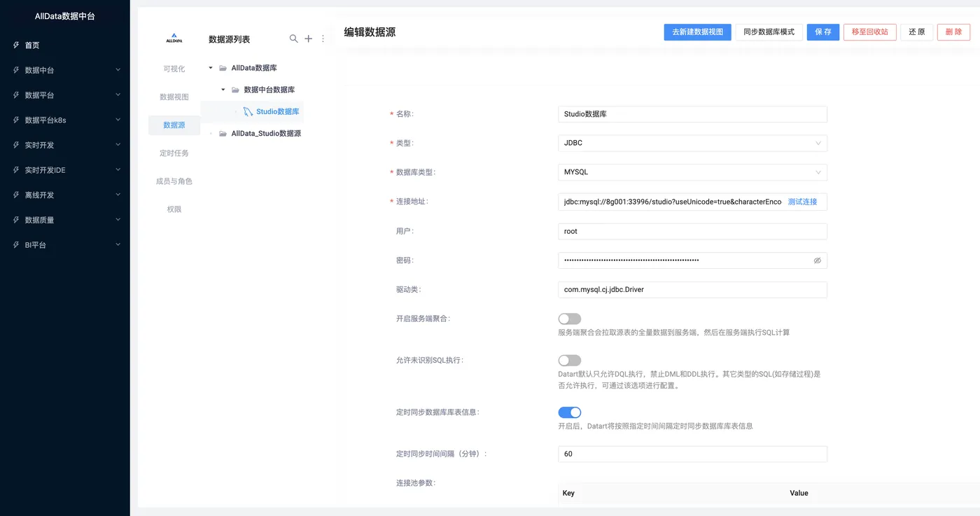Click the 名称 input field
This screenshot has width=980, height=516.
(692, 114)
